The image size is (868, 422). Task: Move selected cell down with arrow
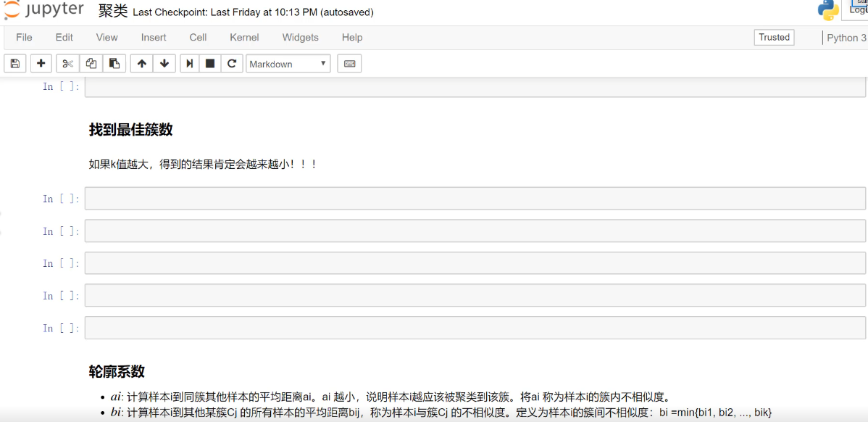(164, 64)
